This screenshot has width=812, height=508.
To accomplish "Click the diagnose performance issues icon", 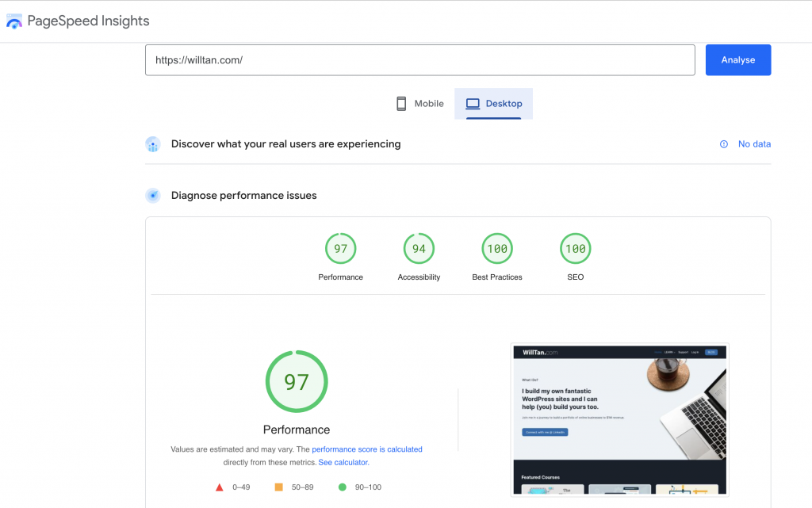I will (153, 196).
